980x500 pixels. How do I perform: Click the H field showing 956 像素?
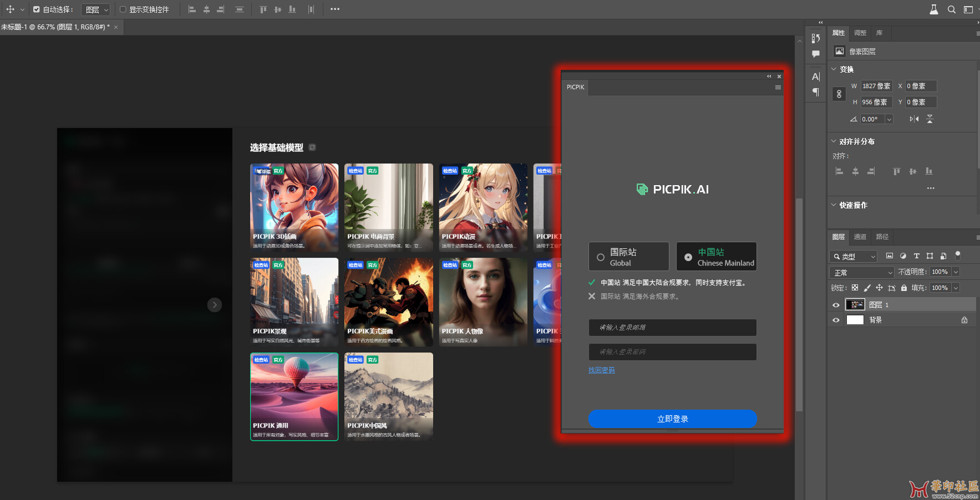[x=876, y=102]
